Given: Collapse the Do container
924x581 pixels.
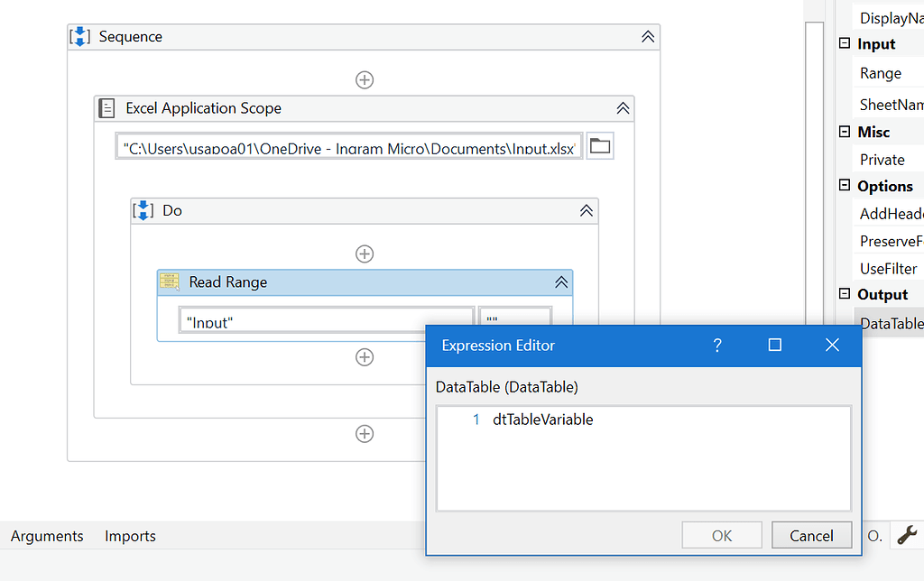Looking at the screenshot, I should (587, 210).
